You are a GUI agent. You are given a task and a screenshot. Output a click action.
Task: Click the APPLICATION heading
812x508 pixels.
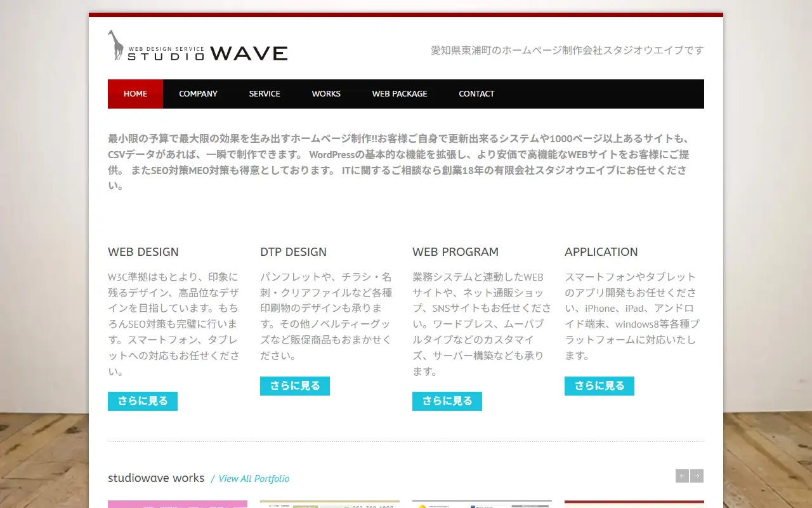pos(601,252)
